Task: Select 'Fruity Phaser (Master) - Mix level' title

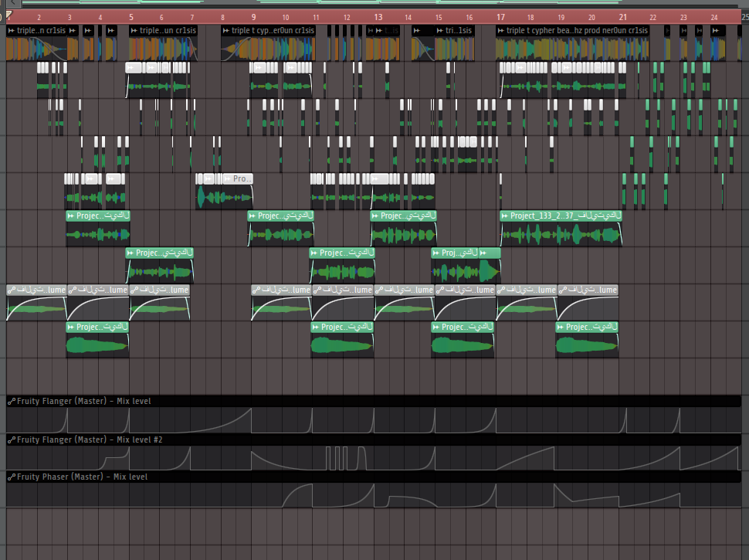Action: point(82,477)
